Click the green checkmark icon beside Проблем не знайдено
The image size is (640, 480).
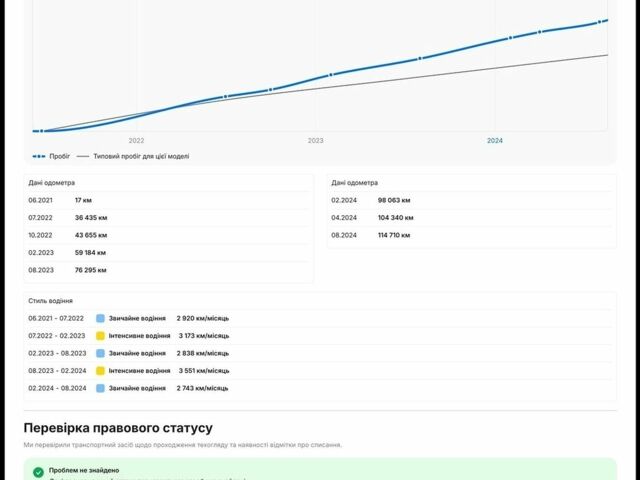pyautogui.click(x=38, y=472)
